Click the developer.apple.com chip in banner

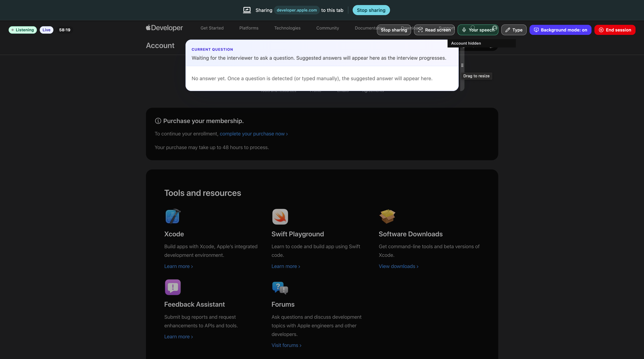pos(297,10)
